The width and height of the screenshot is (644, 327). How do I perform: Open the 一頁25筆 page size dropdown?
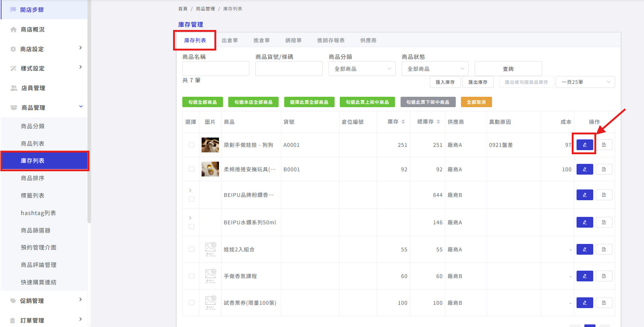click(585, 82)
